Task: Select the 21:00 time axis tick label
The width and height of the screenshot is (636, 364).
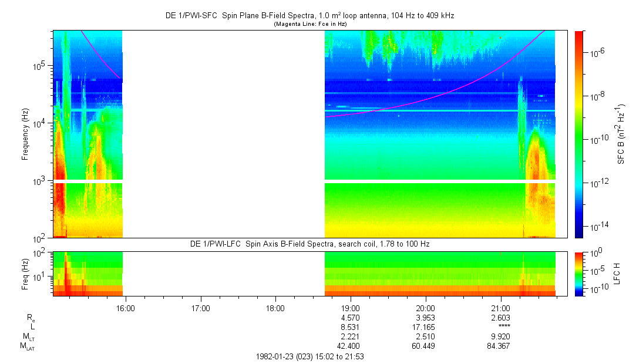Action: point(500,307)
